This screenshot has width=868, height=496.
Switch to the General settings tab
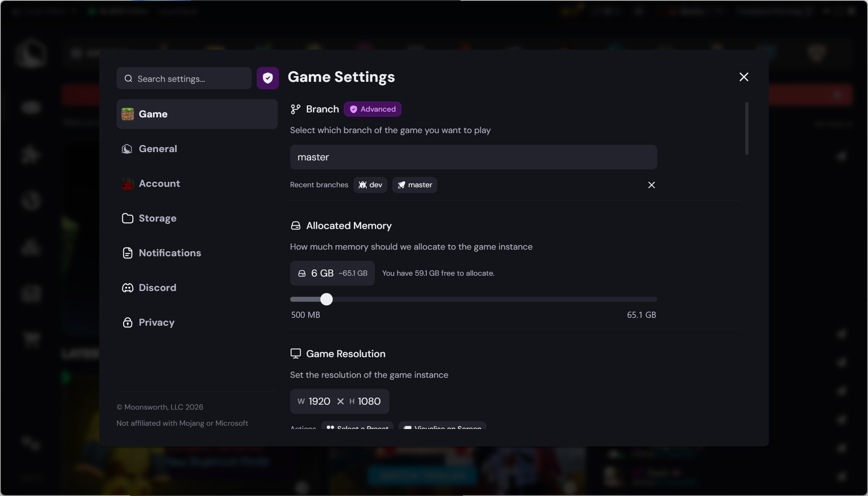click(157, 149)
